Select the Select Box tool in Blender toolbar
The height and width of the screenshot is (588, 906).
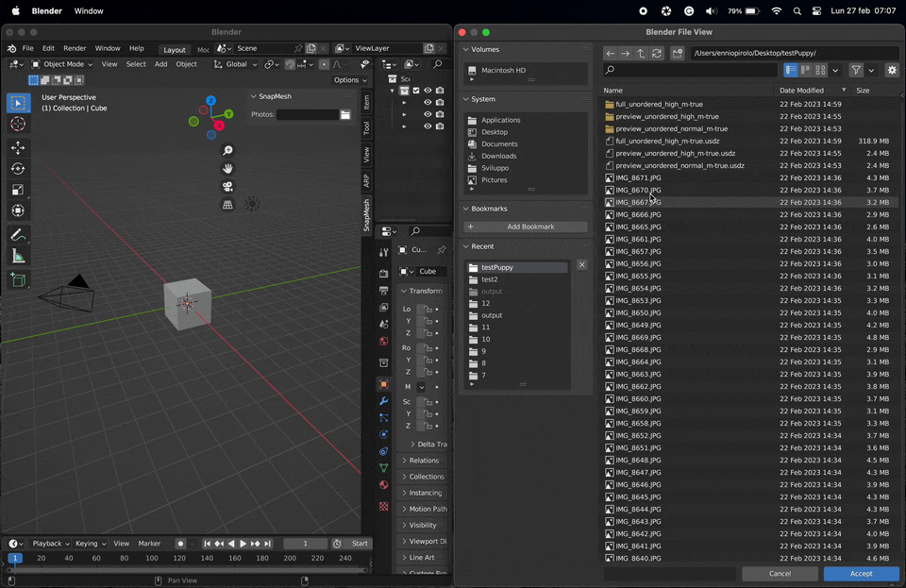18,103
